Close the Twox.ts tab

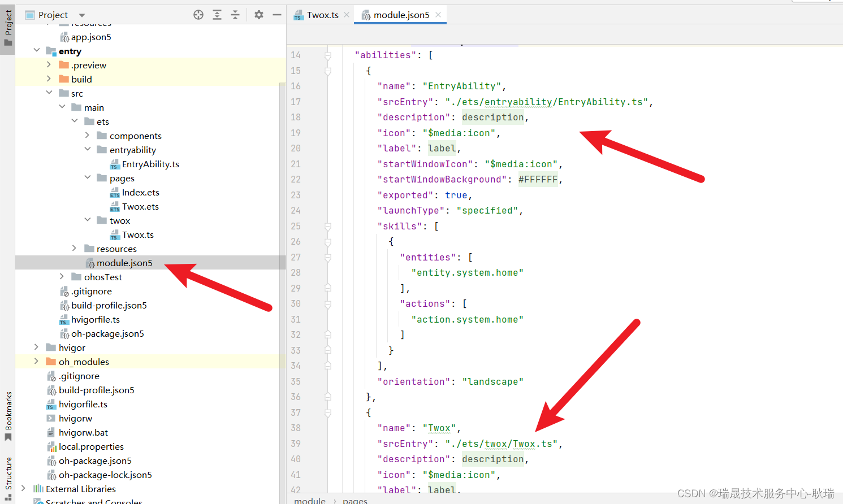347,15
